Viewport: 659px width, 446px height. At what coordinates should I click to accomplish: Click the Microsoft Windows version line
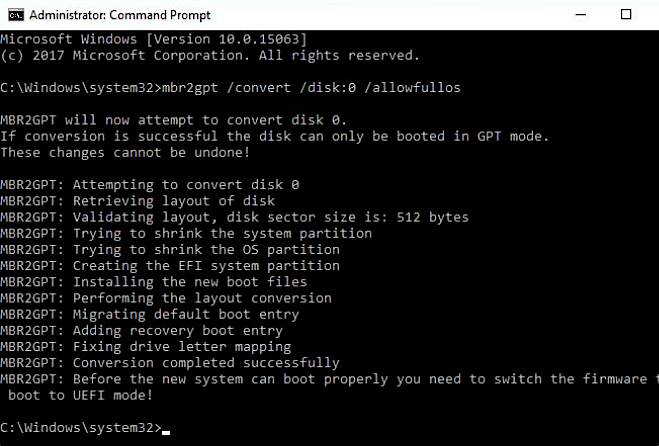pyautogui.click(x=153, y=39)
